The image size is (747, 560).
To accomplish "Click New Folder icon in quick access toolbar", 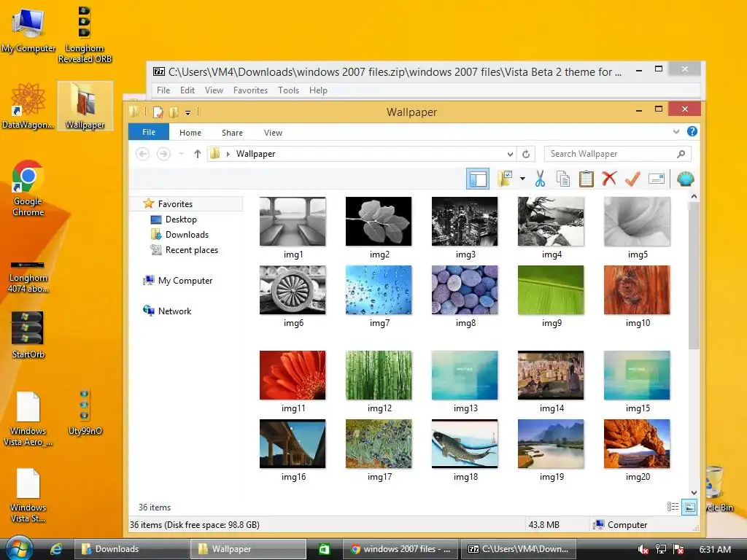I will (x=174, y=112).
